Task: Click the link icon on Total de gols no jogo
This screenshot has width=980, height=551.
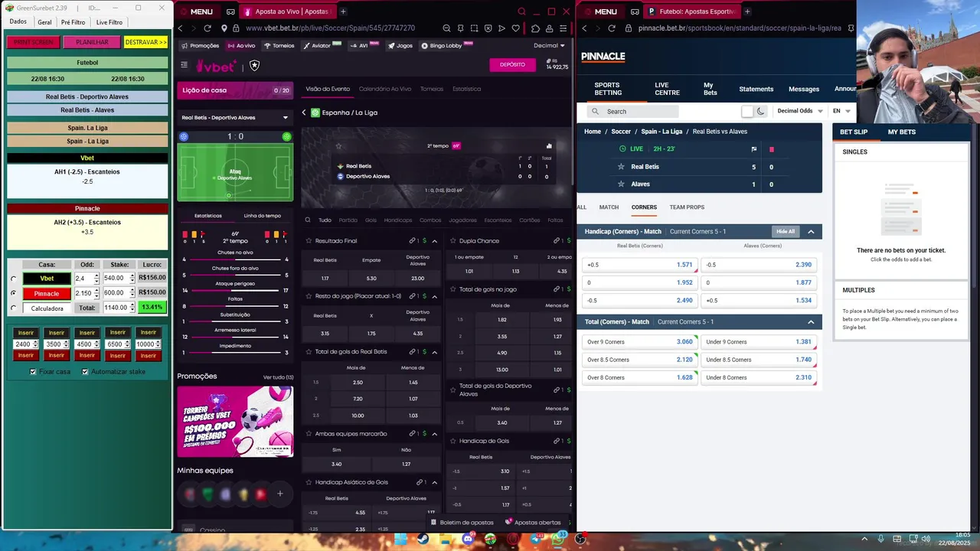Action: pos(557,289)
